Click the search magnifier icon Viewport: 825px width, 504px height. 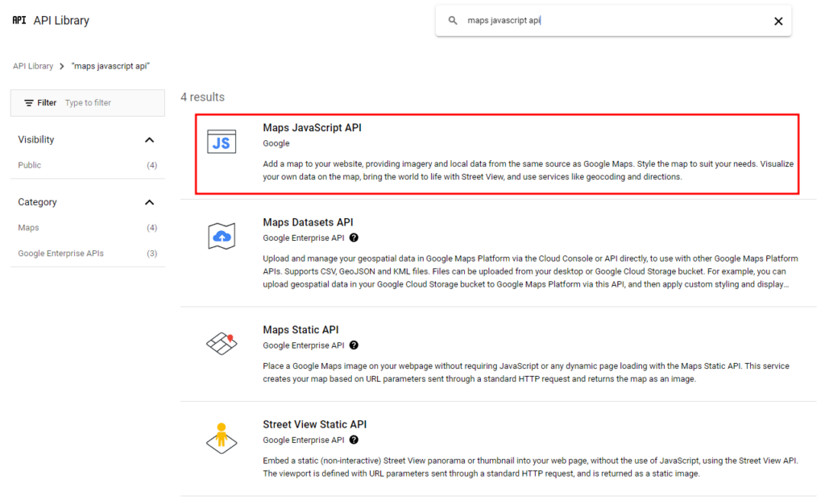pos(453,20)
